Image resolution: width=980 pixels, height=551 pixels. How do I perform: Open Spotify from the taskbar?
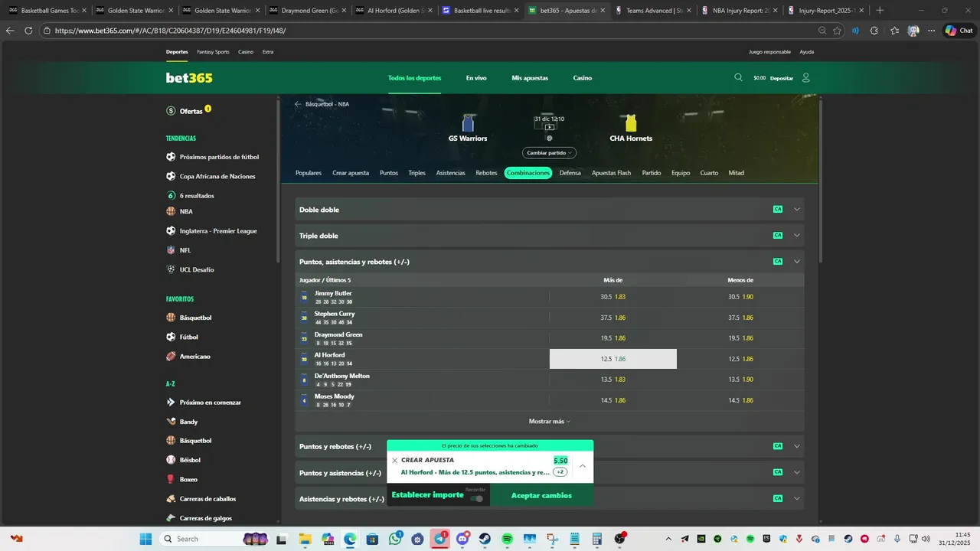pos(507,539)
